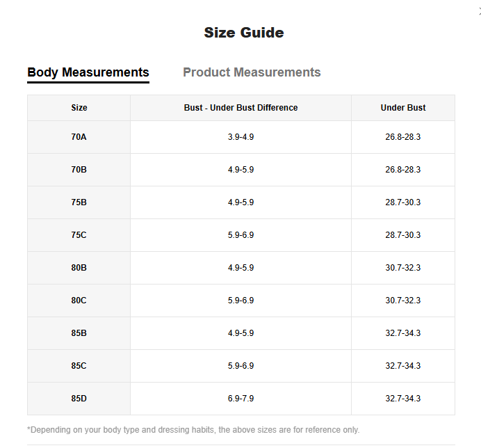Click the 3.9-4.9 difference value for 70A
Viewport: 481px width, 448px height.
(x=241, y=137)
